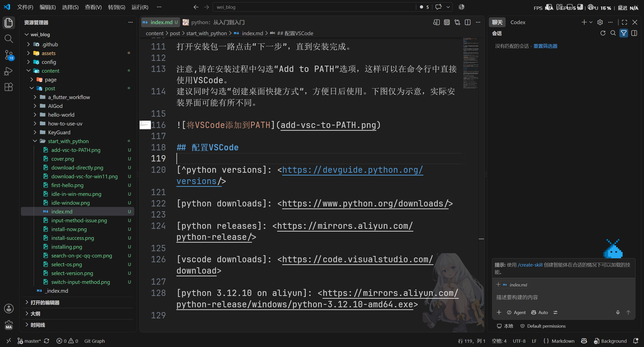
Task: Click the Git compare changes icon in editor toolbar
Action: 457,22
